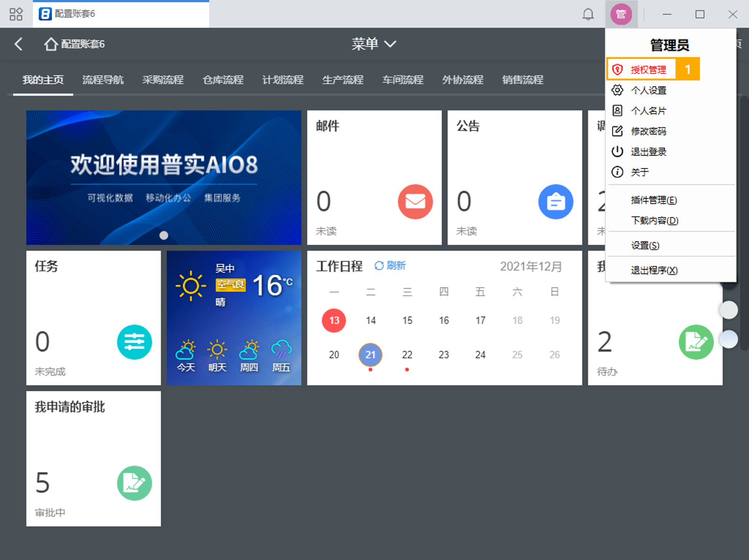Click the teal task settings icon in 任务 card
This screenshot has height=560, width=749.
pyautogui.click(x=134, y=342)
